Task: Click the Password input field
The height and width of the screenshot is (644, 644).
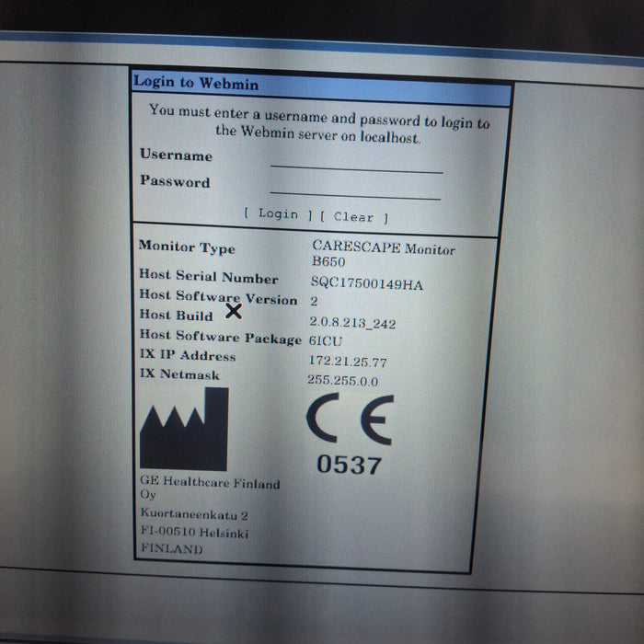Action: pos(356,189)
